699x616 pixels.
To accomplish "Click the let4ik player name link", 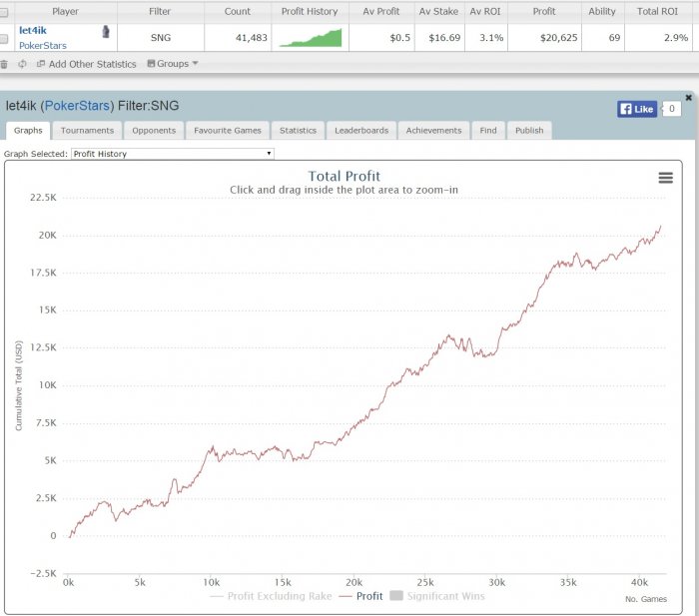I will tap(33, 30).
